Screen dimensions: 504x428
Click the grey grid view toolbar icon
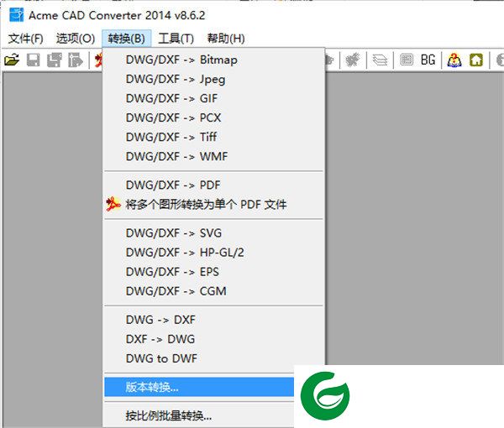coord(407,60)
